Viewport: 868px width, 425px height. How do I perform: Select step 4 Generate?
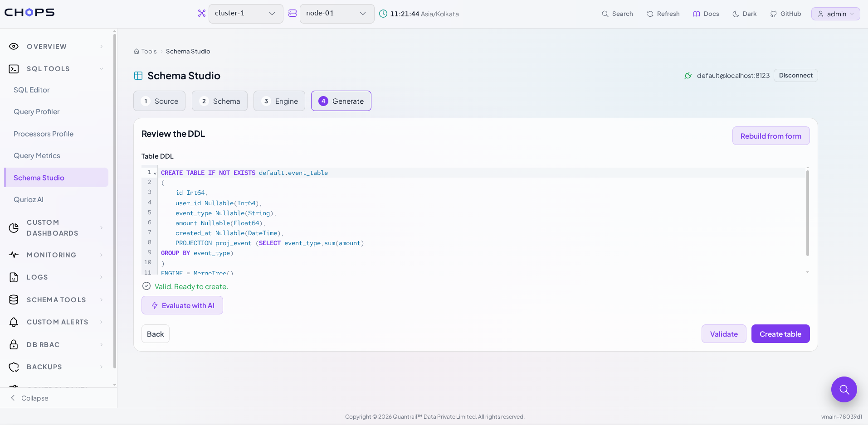pyautogui.click(x=341, y=101)
